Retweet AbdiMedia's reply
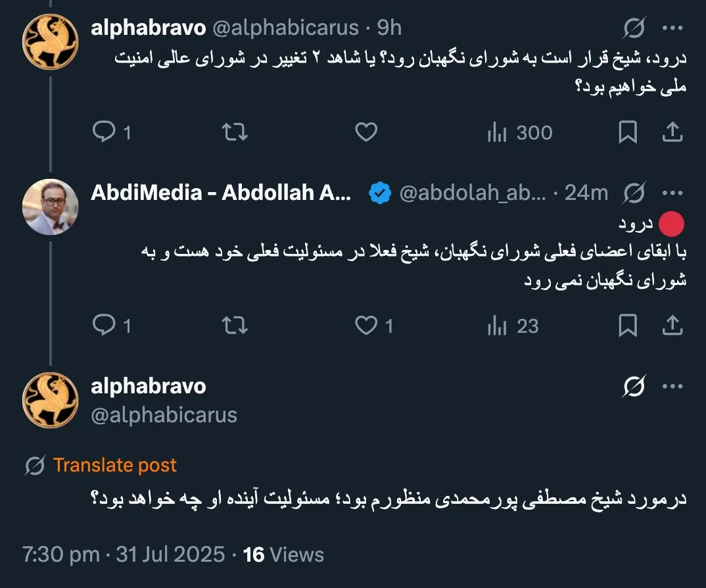Image resolution: width=706 pixels, height=588 pixels. pos(236,326)
